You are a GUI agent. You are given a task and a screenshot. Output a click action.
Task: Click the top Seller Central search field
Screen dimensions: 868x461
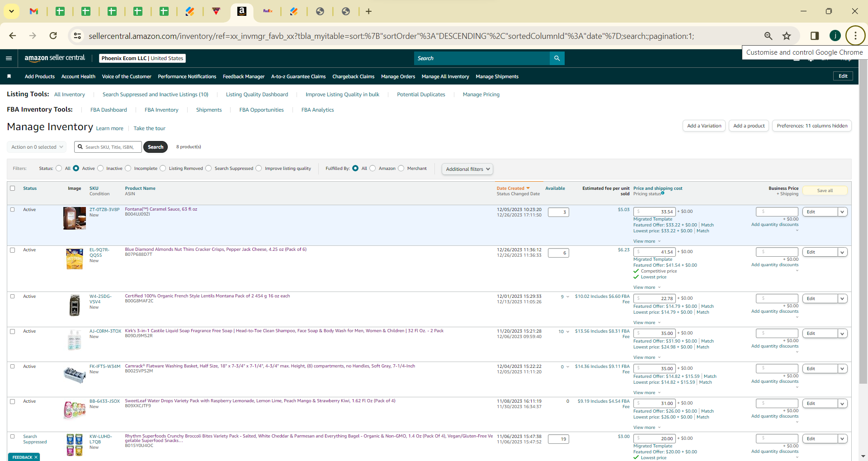(482, 58)
